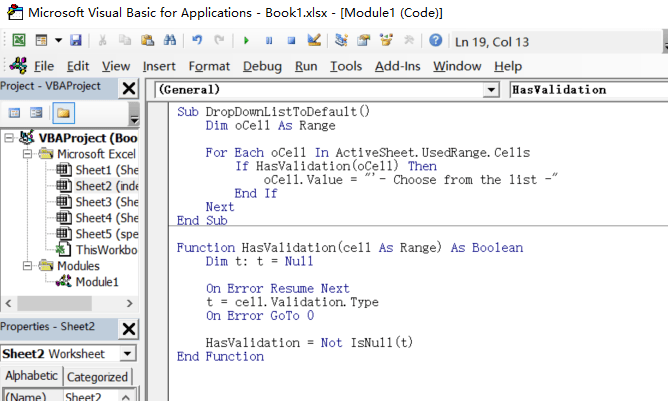The image size is (668, 401).
Task: Click the Cut scissors icon
Action: pos(102,40)
